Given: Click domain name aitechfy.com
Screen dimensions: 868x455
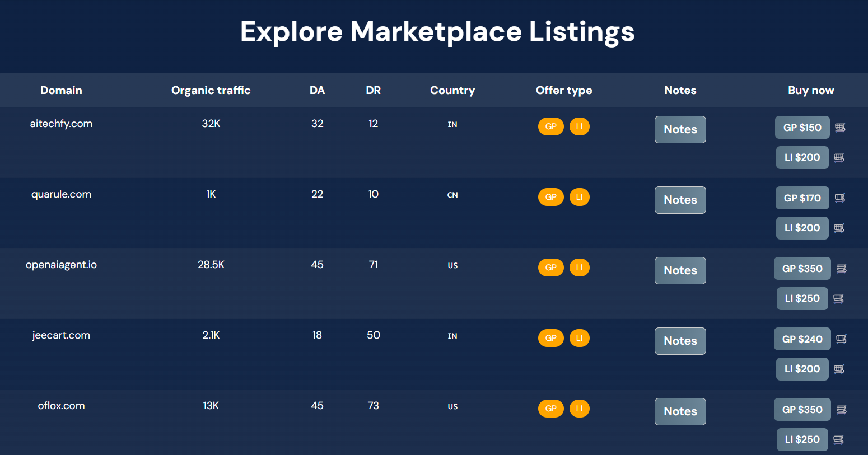Looking at the screenshot, I should pyautogui.click(x=61, y=124).
